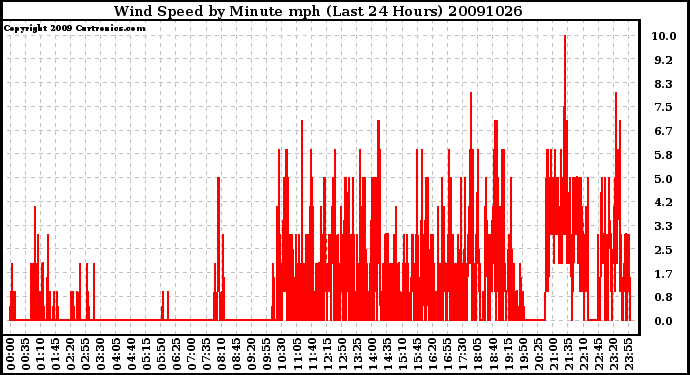Click the 23:20 time label

pyautogui.click(x=613, y=354)
